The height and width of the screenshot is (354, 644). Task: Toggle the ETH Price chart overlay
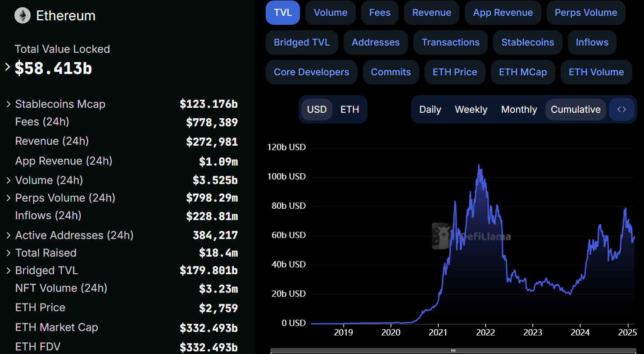point(454,72)
